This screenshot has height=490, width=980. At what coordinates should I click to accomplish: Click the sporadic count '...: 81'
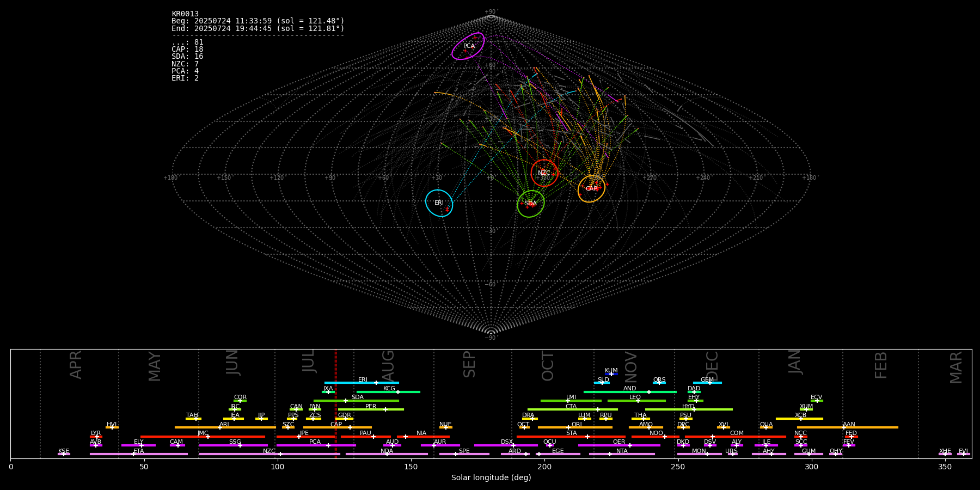pyautogui.click(x=187, y=42)
